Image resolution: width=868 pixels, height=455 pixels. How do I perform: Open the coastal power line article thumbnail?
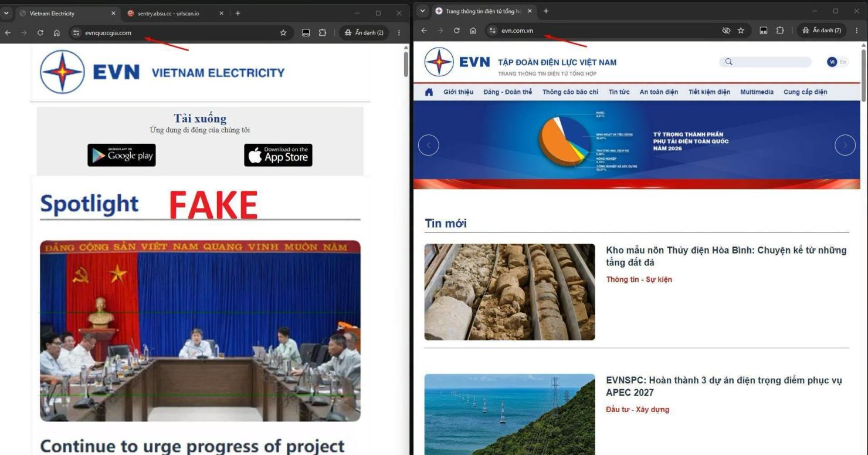tap(510, 414)
